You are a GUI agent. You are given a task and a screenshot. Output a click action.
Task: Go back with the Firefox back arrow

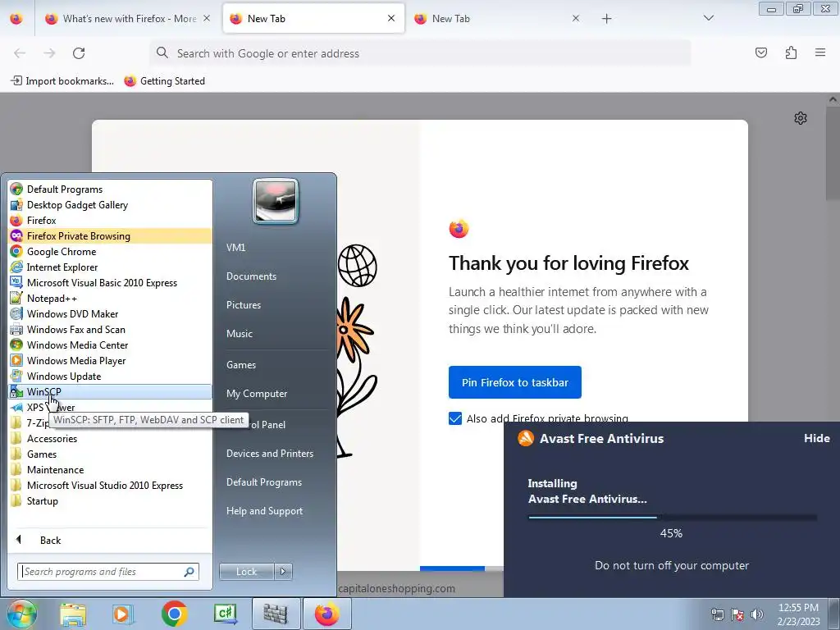[x=20, y=53]
